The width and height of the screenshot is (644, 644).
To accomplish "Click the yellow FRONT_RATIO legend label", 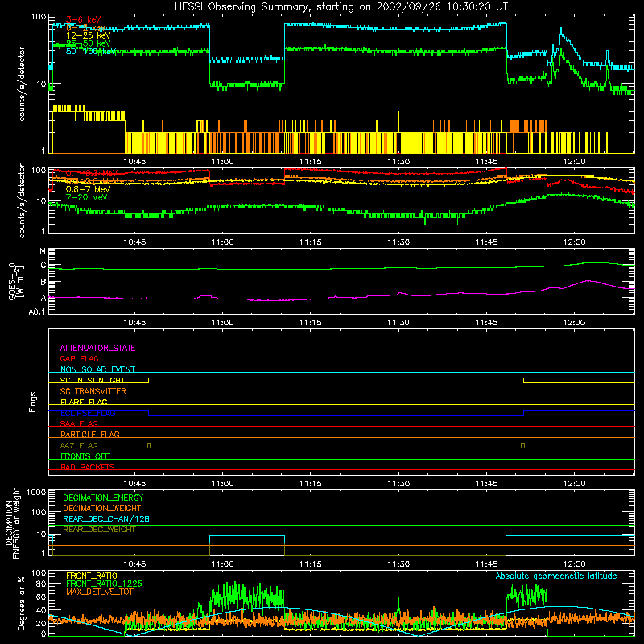I will [92, 576].
